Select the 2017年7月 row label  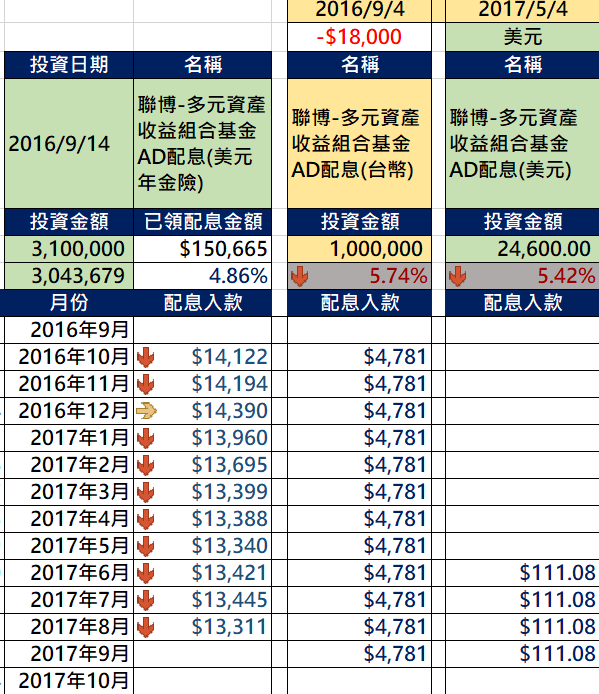(x=69, y=600)
